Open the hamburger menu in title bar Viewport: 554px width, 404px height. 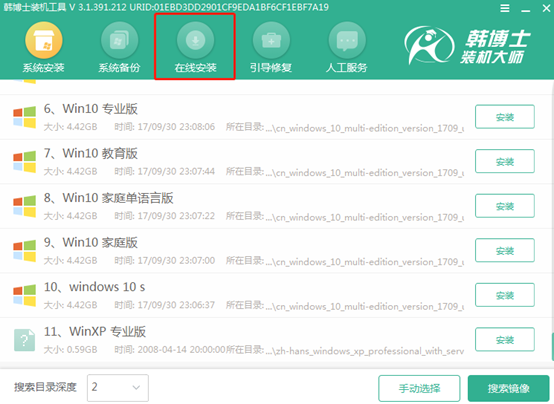[505, 8]
